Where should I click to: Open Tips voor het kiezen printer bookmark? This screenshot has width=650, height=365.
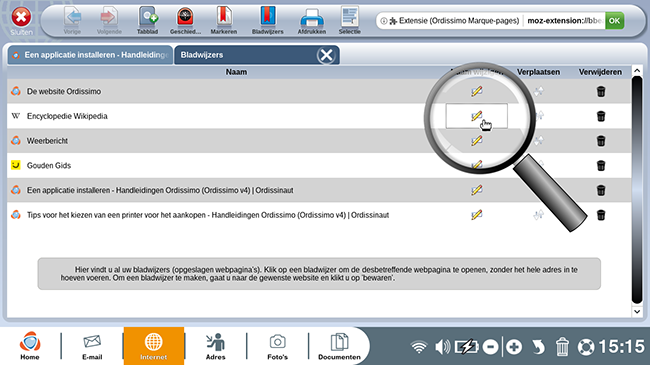point(208,215)
